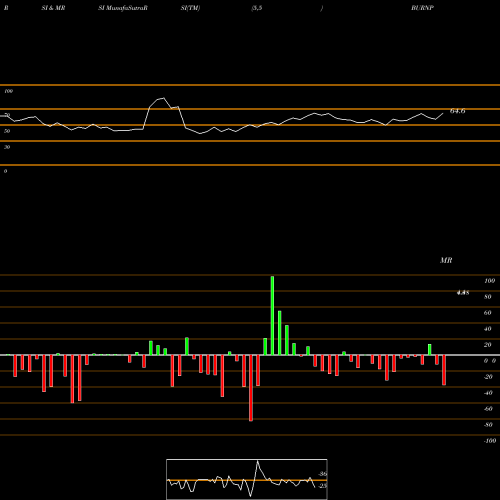Click the 50 label on RSI scale
500x500 pixels.
(x=7, y=131)
